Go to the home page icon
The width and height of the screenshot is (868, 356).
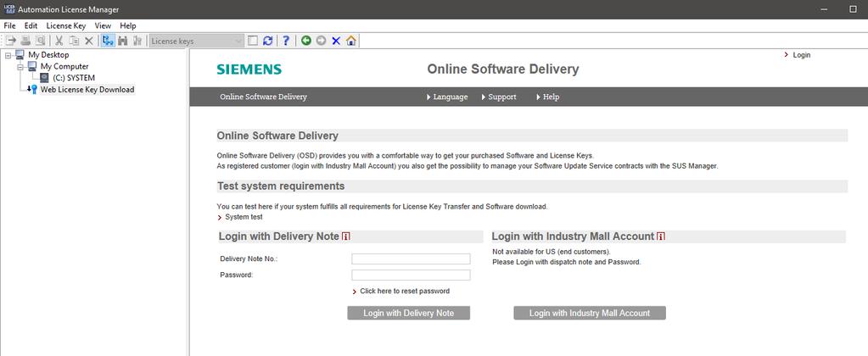pos(351,41)
